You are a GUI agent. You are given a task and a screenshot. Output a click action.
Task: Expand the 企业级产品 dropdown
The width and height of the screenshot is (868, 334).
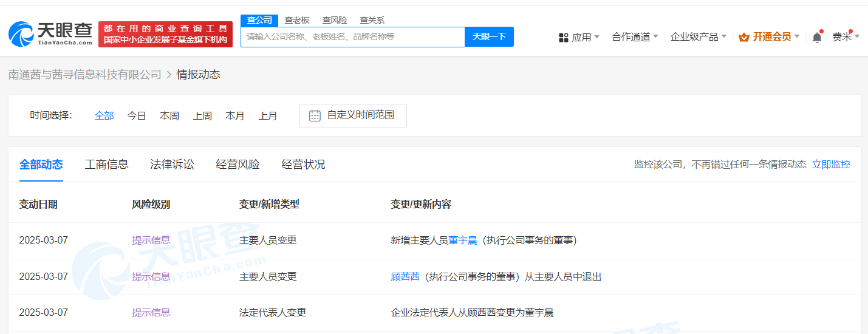[699, 37]
